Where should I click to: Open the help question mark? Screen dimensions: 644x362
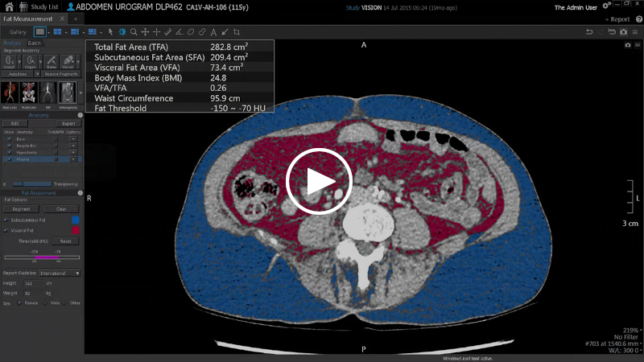[x=639, y=19]
